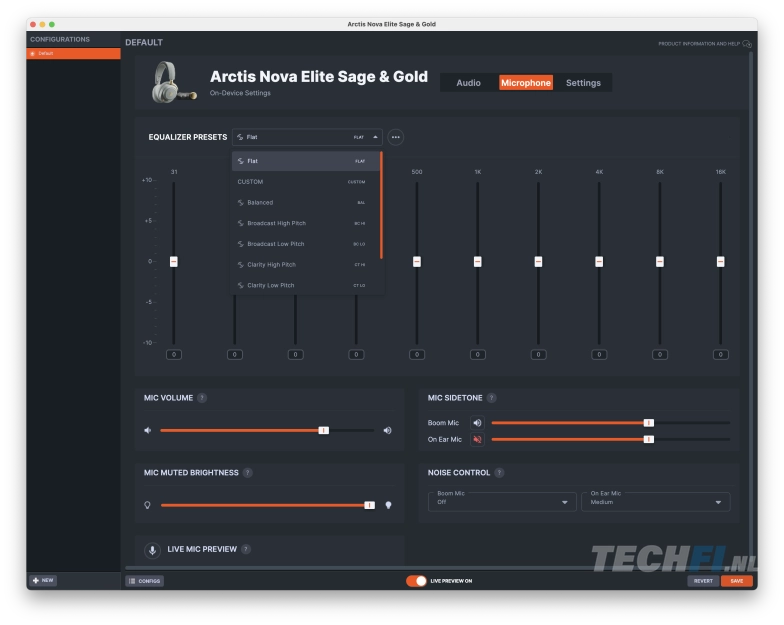Open Boom Mic noise control dropdown
Viewport: 784px width, 625px height.
[x=502, y=502]
